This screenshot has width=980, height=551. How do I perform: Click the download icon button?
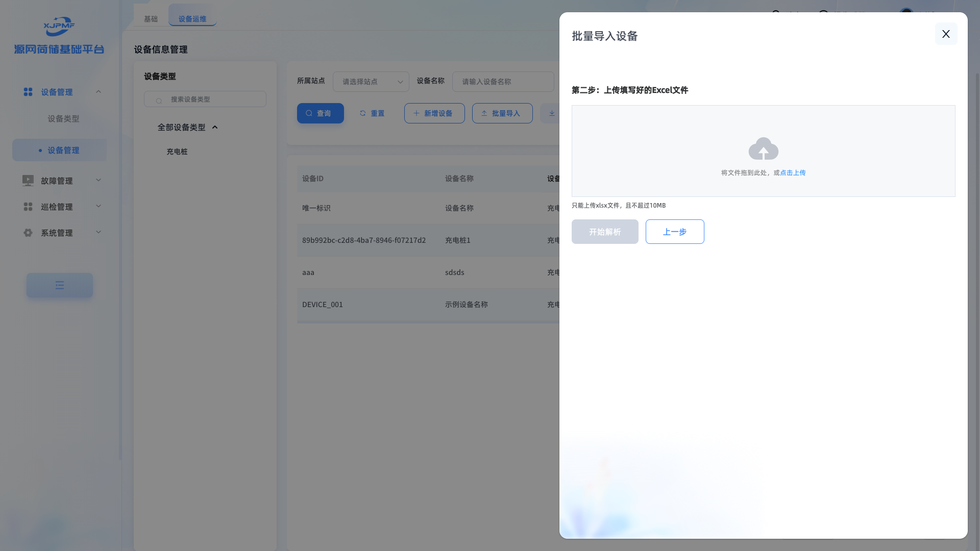click(551, 113)
